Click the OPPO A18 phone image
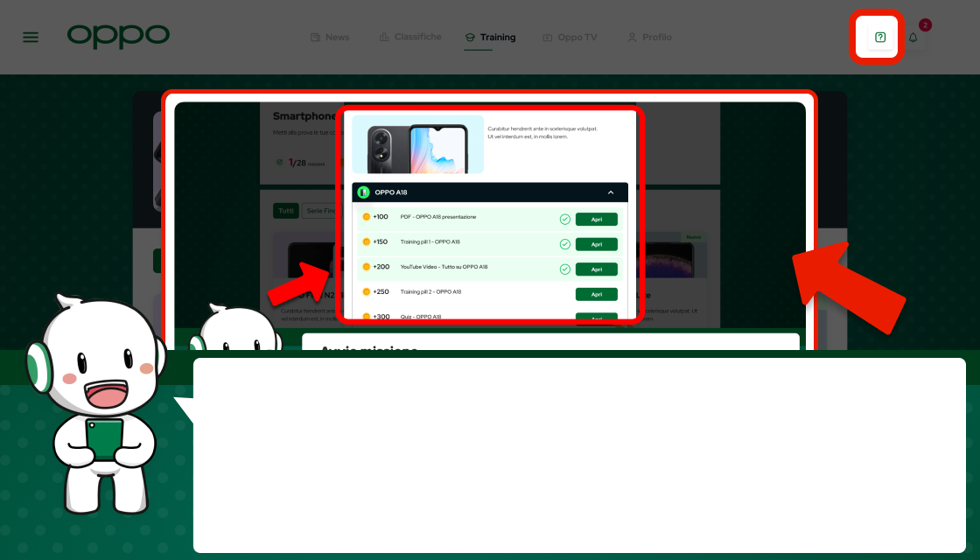This screenshot has height=560, width=980. [417, 144]
